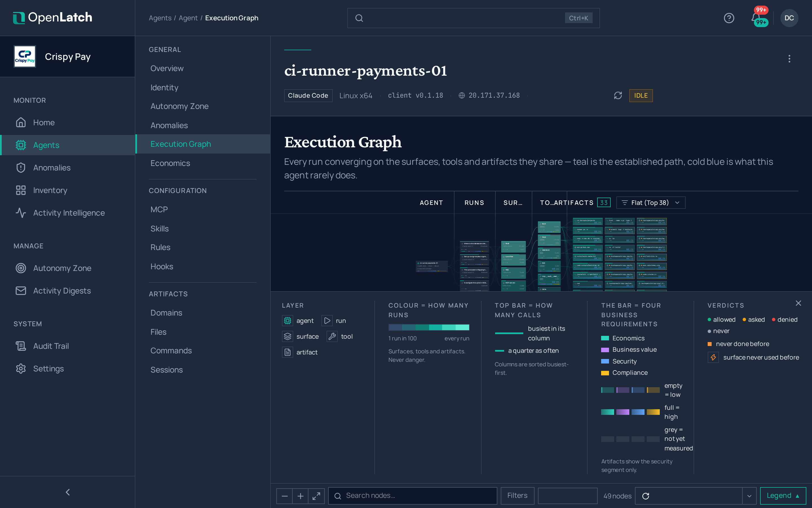Click the fit-to-screen expand icon
Viewport: 812px width, 508px height.
click(x=316, y=496)
